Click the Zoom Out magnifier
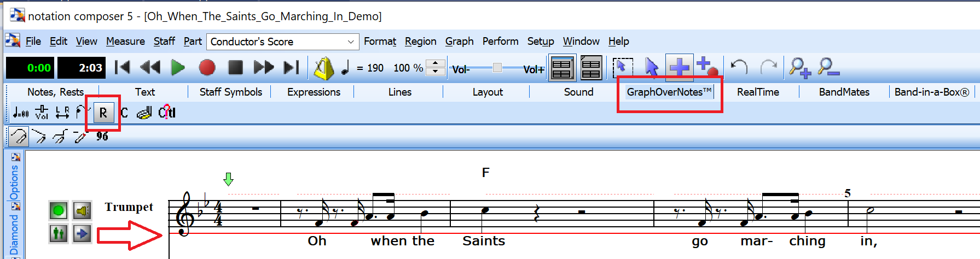980x259 pixels. click(828, 68)
